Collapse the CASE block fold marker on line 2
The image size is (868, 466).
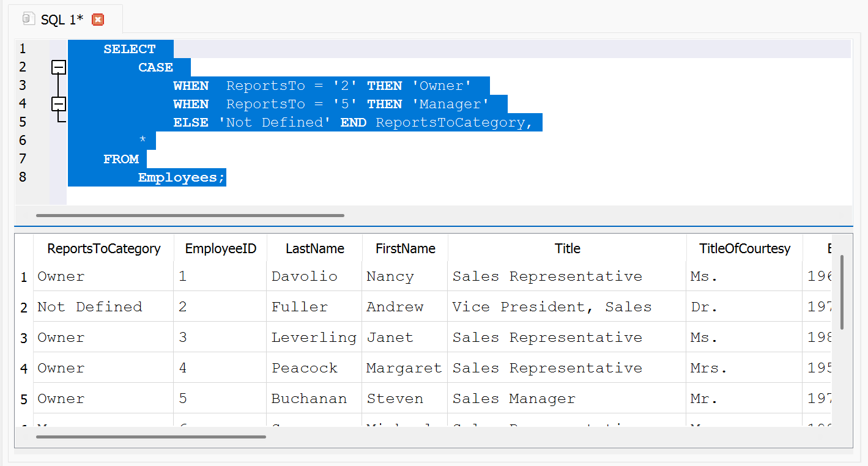59,67
